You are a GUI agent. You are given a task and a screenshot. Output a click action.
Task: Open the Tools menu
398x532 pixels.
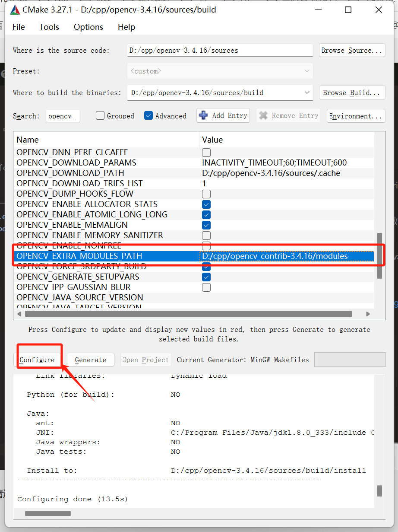pyautogui.click(x=49, y=27)
